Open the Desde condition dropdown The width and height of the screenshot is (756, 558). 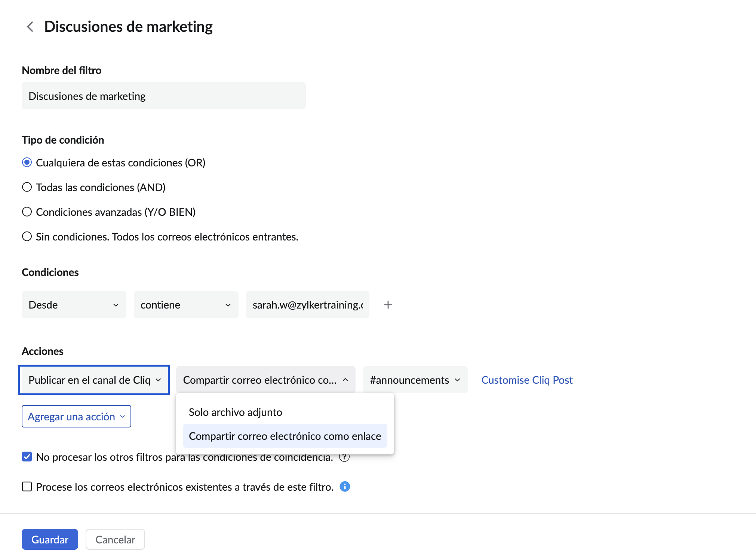74,305
